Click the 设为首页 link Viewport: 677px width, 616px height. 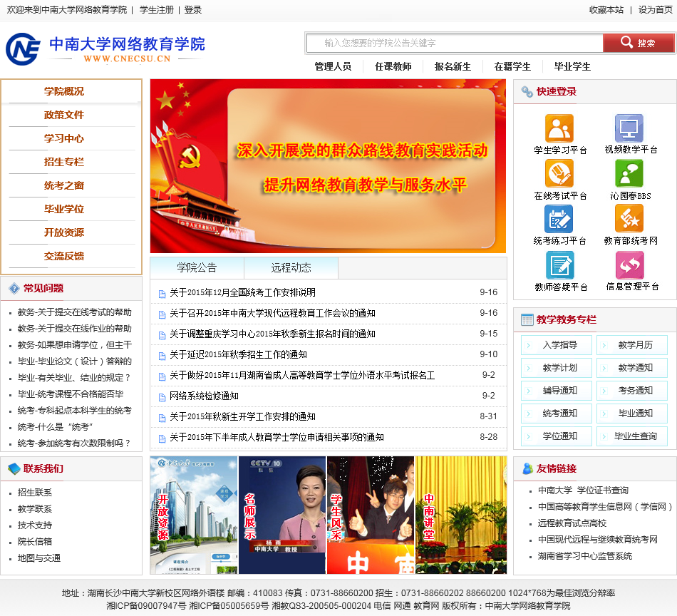[656, 10]
